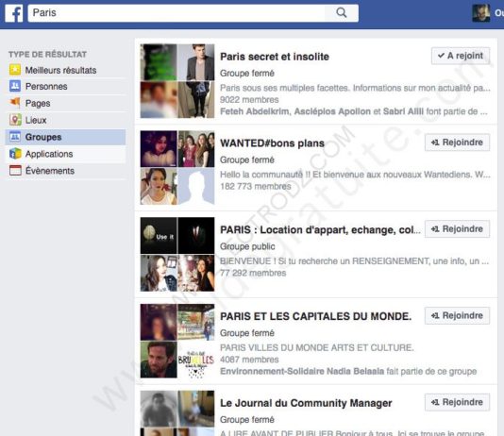Image resolution: width=504 pixels, height=436 pixels.
Task: Open the Paris secret et insolite thumbnail collage
Action: click(x=177, y=81)
